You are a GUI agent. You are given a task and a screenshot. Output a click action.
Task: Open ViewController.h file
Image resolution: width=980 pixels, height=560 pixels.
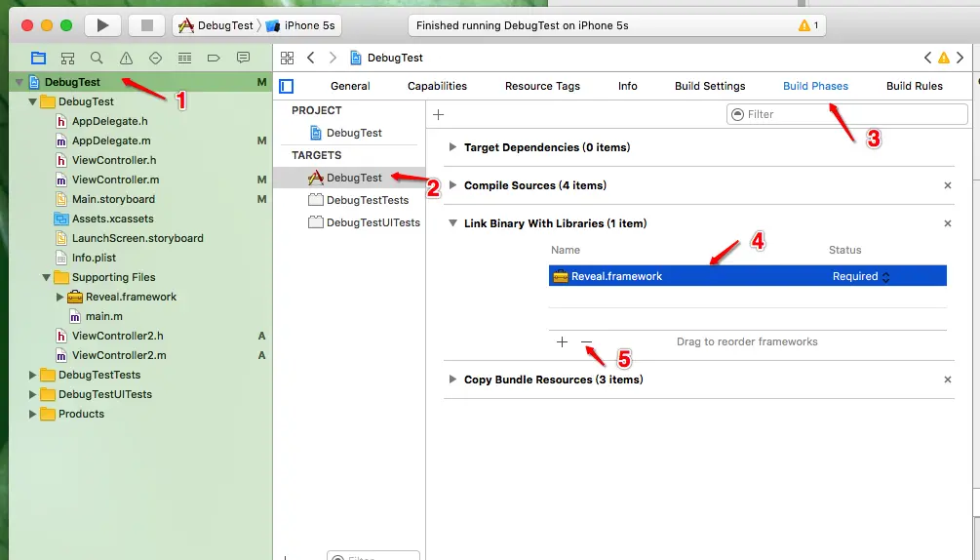105,160
